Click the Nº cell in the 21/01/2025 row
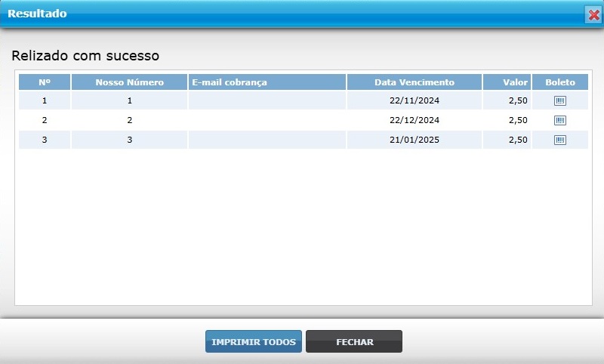 [45, 140]
